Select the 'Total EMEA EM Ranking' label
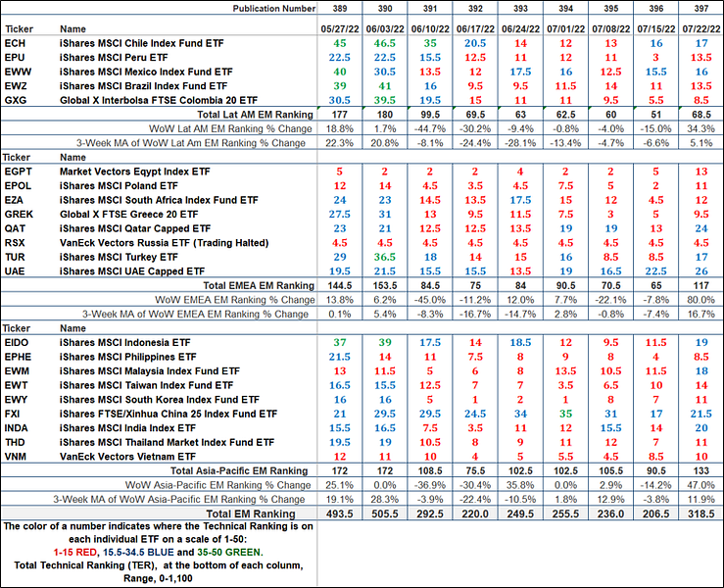Screen dimensions: 724x588 (x=259, y=286)
